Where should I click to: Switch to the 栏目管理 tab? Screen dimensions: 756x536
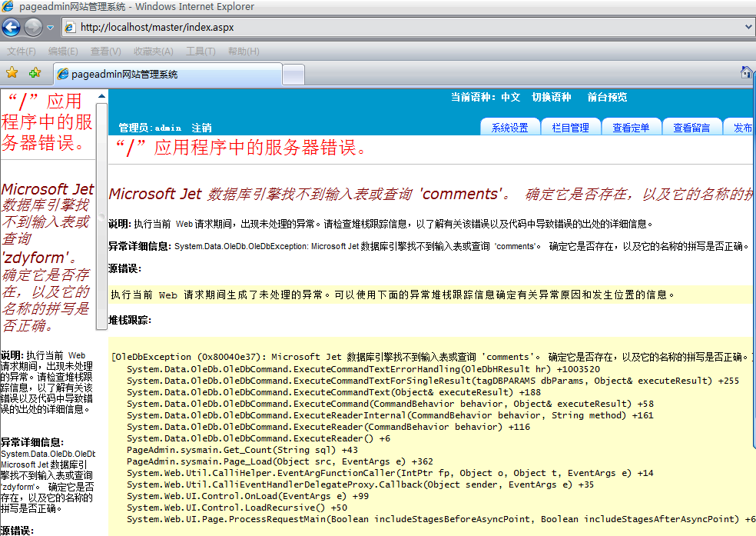[570, 128]
